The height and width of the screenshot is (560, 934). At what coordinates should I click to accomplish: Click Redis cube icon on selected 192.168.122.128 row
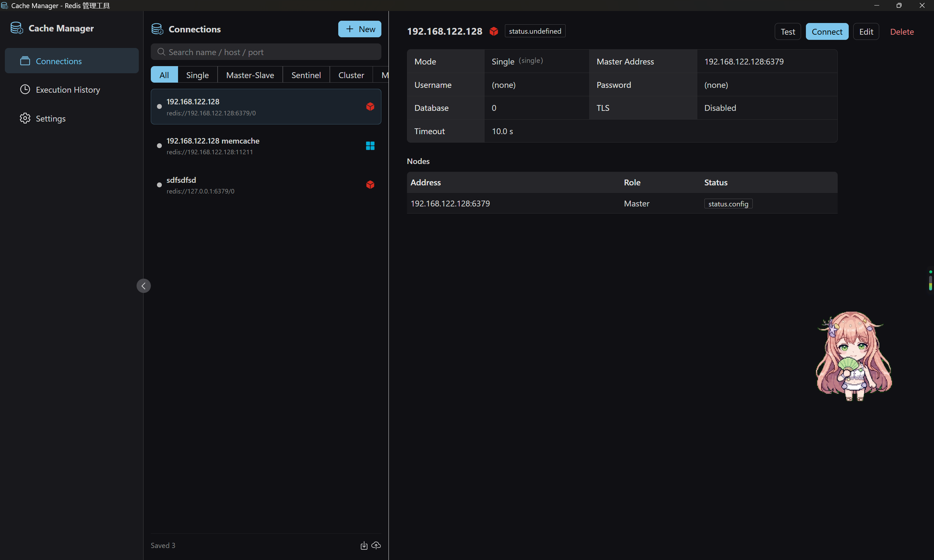370,107
